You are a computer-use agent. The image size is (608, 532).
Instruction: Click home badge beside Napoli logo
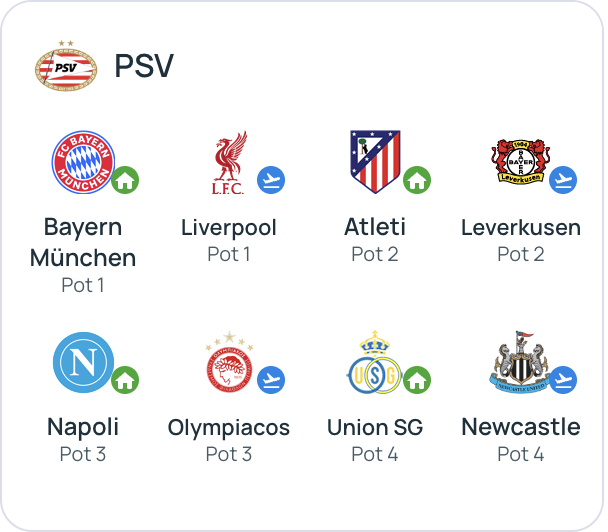[x=125, y=380]
